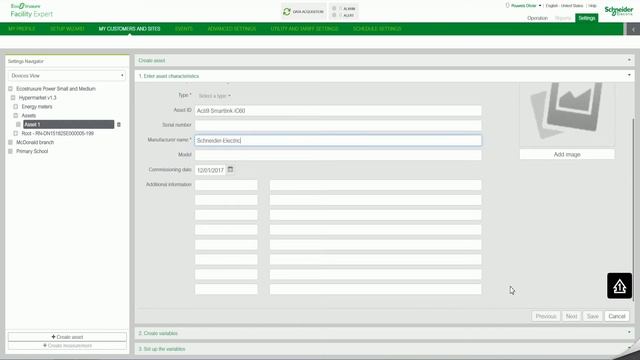
Task: Click the Data Acquisition refresh icon
Action: (287, 11)
